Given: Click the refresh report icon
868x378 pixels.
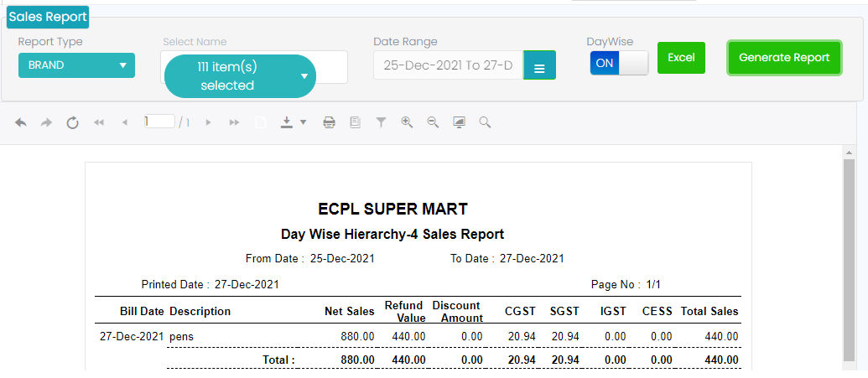Looking at the screenshot, I should pos(73,122).
